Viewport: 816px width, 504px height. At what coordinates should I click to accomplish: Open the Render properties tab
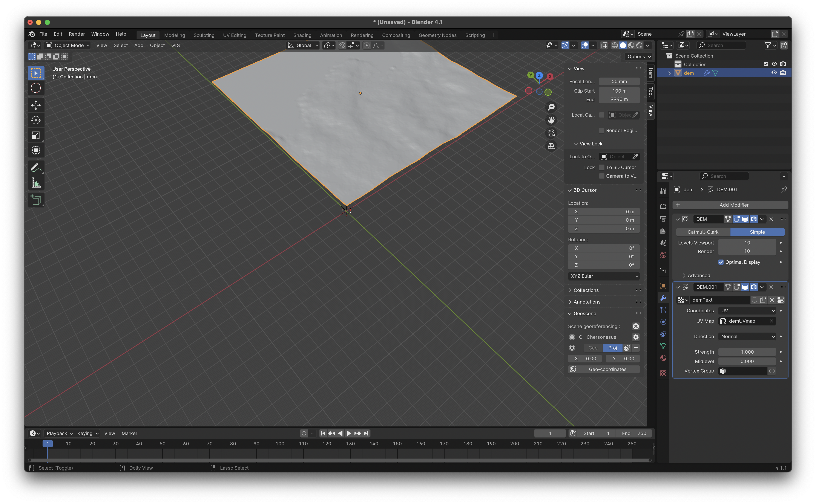point(663,206)
